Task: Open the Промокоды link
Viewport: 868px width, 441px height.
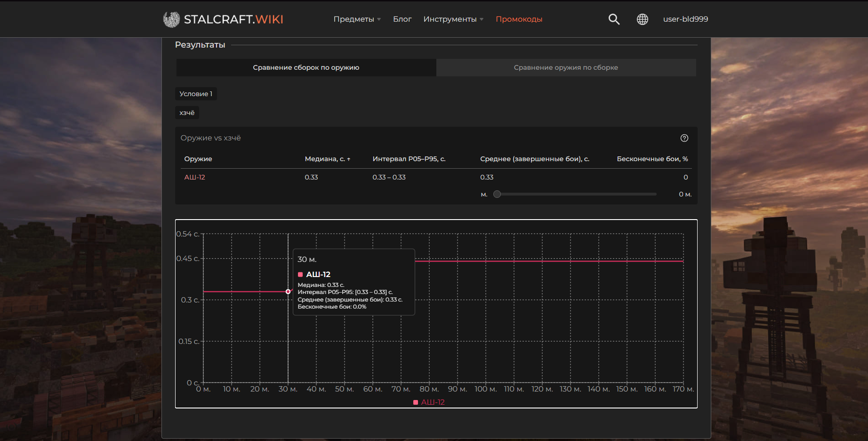Action: 519,19
